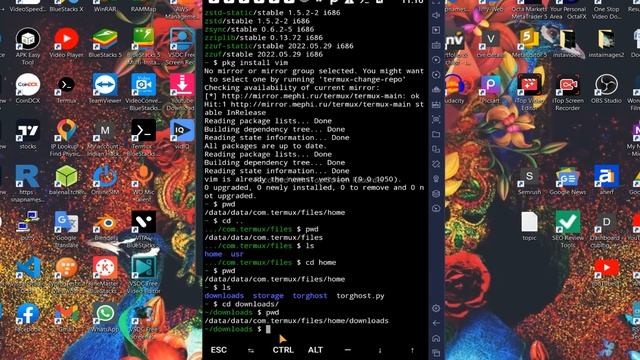Click the BlueStacks sidebar recent apps icon

(x=436, y=353)
